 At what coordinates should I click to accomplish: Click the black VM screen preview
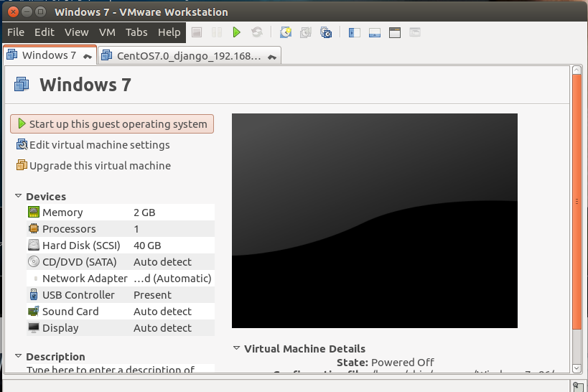(x=374, y=220)
